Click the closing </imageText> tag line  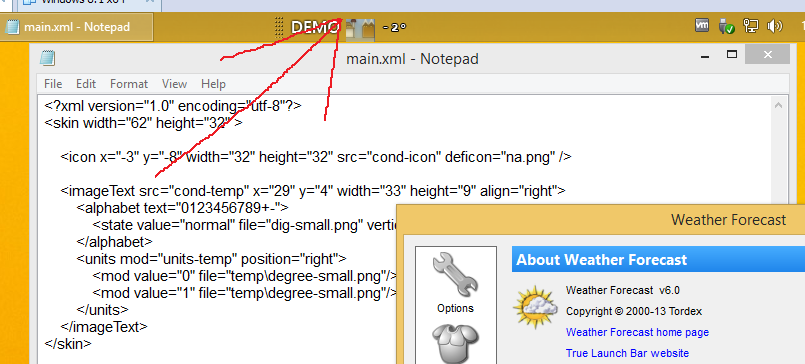[x=104, y=327]
